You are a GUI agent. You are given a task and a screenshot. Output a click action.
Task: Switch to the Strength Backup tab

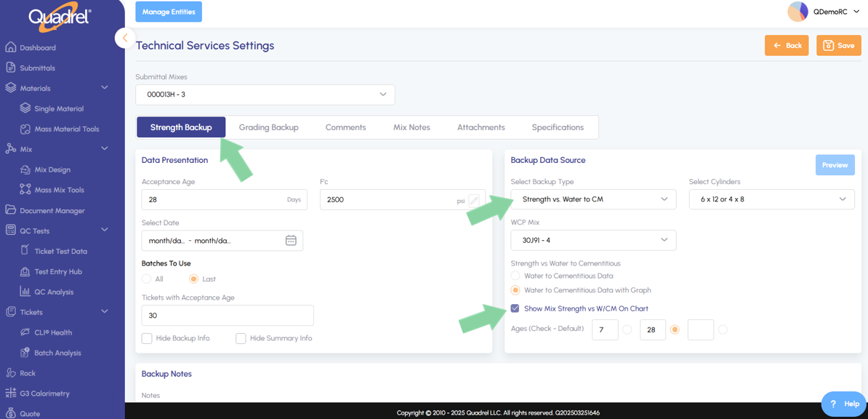(181, 127)
